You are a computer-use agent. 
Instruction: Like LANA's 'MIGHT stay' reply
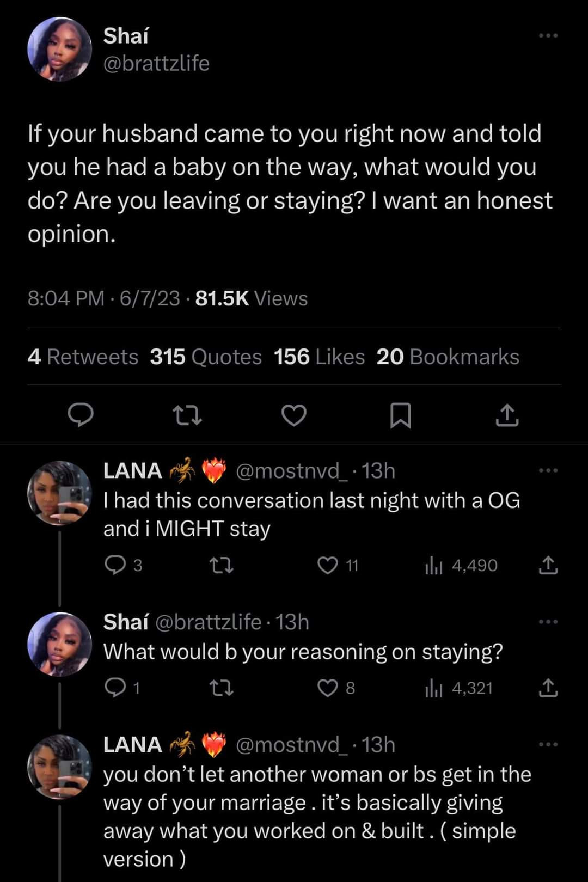(x=328, y=566)
